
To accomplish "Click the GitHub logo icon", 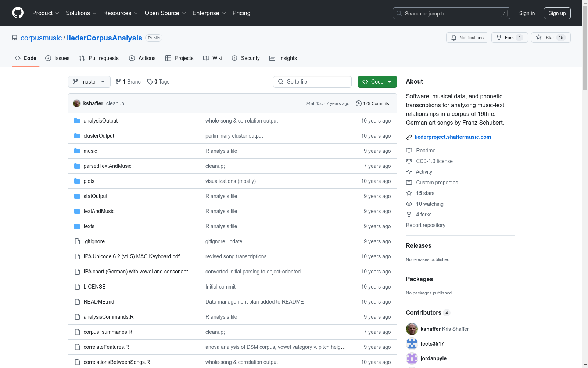I will coord(18,13).
